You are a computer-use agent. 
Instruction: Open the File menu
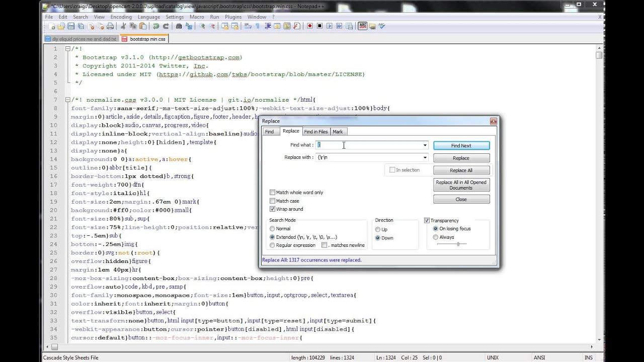(49, 17)
